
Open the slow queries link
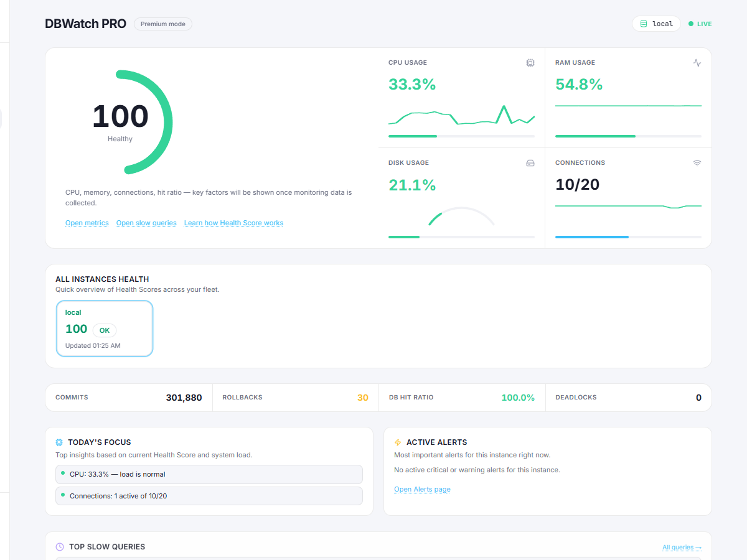tap(146, 223)
